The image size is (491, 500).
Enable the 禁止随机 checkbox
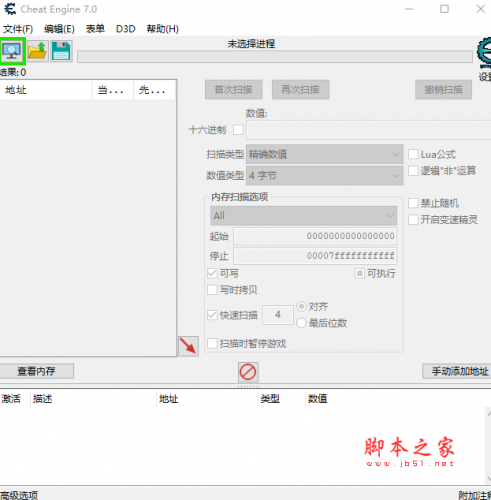(x=413, y=203)
